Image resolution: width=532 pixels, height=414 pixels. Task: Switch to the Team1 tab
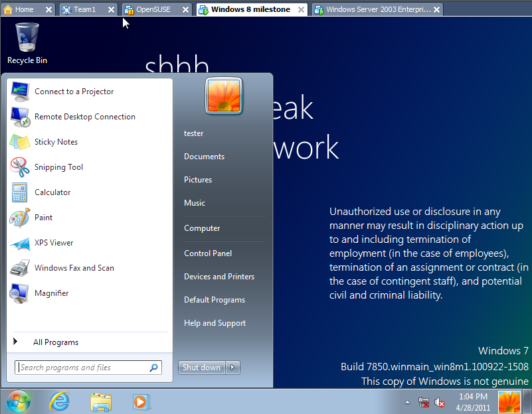click(84, 9)
